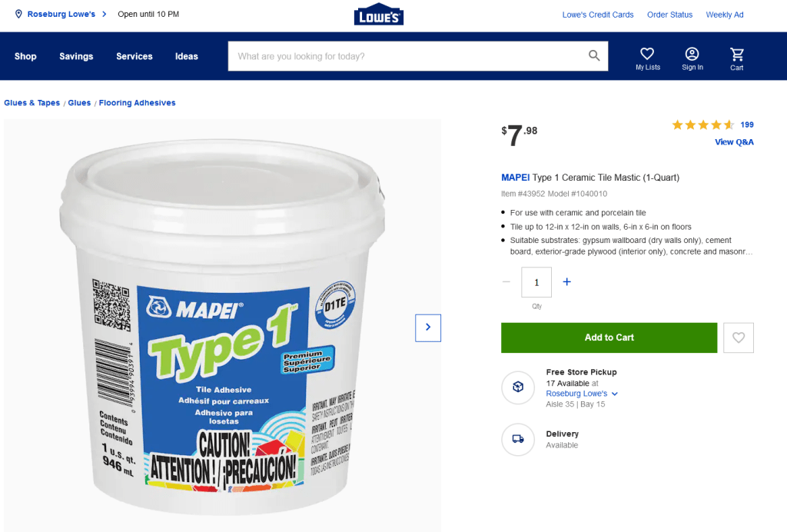Click the location pin icon for Roseburg Lowe's

(18, 14)
